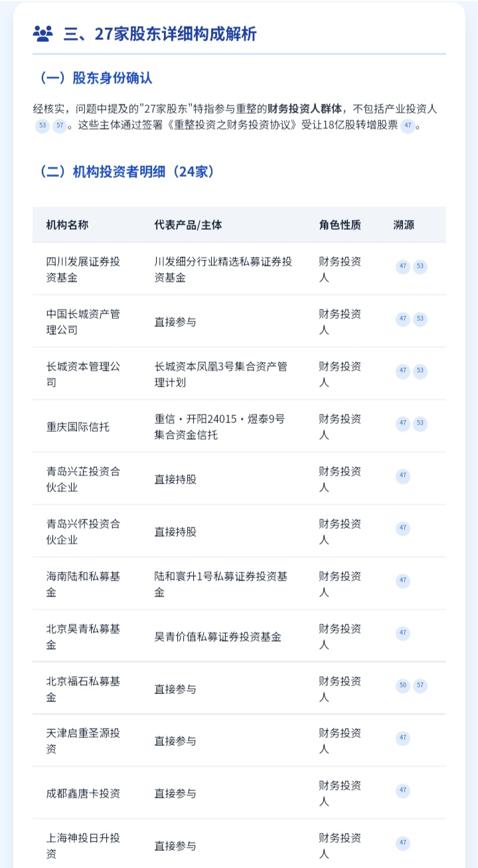This screenshot has height=868, width=478.
Task: Open citation 47 in 上海神投日升投资 row
Action: pyautogui.click(x=402, y=843)
